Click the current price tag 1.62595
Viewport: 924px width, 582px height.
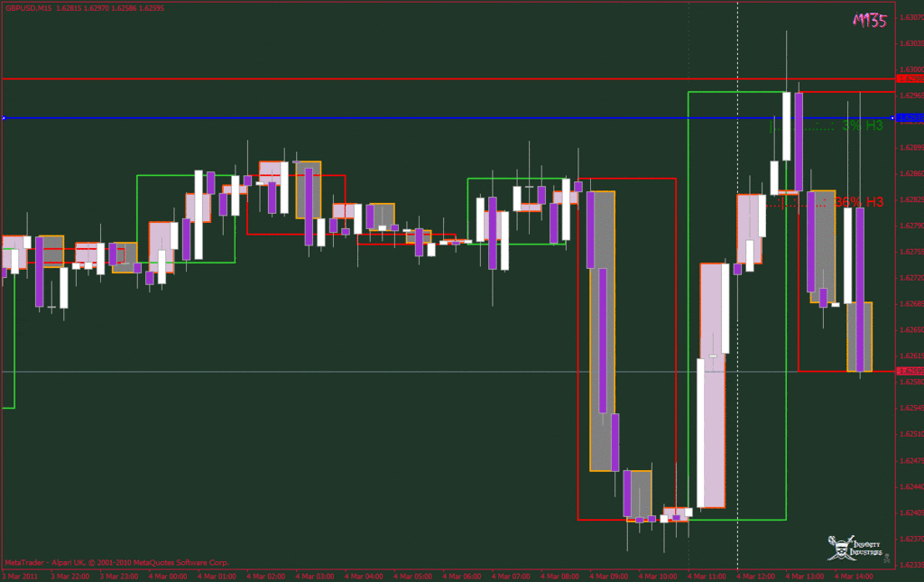click(910, 371)
